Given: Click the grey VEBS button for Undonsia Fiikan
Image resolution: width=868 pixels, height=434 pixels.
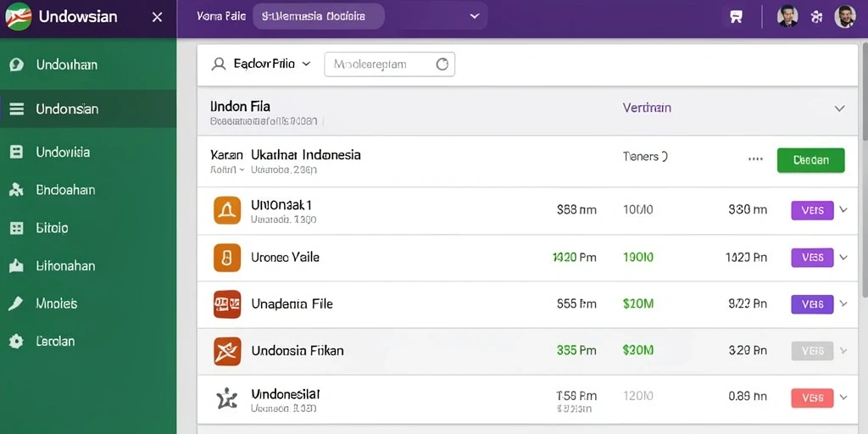Looking at the screenshot, I should pyautogui.click(x=813, y=350).
